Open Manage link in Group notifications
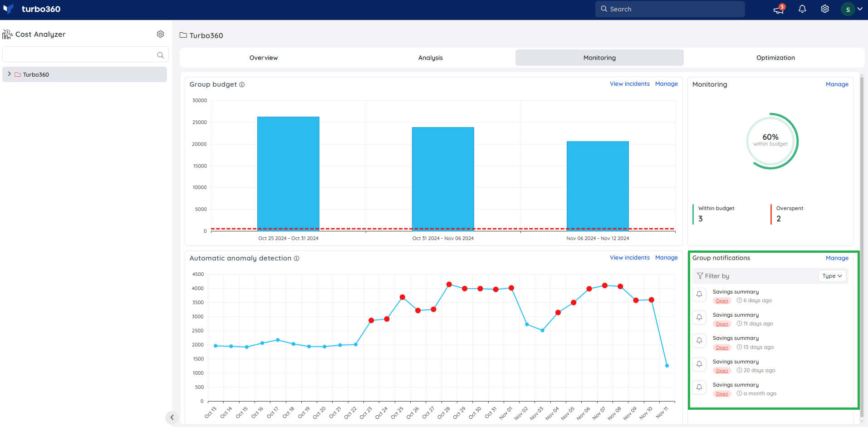The image size is (868, 427). [x=837, y=258]
